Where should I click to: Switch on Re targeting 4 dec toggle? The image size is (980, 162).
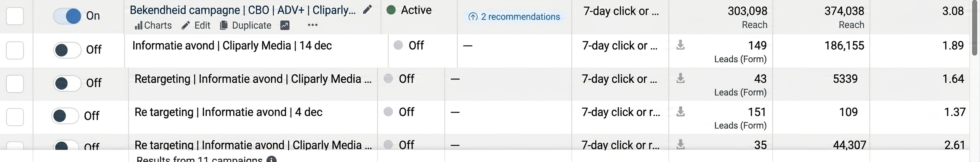(65, 116)
